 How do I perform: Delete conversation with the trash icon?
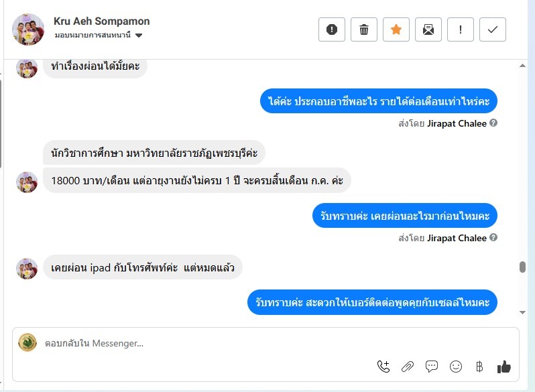(363, 29)
